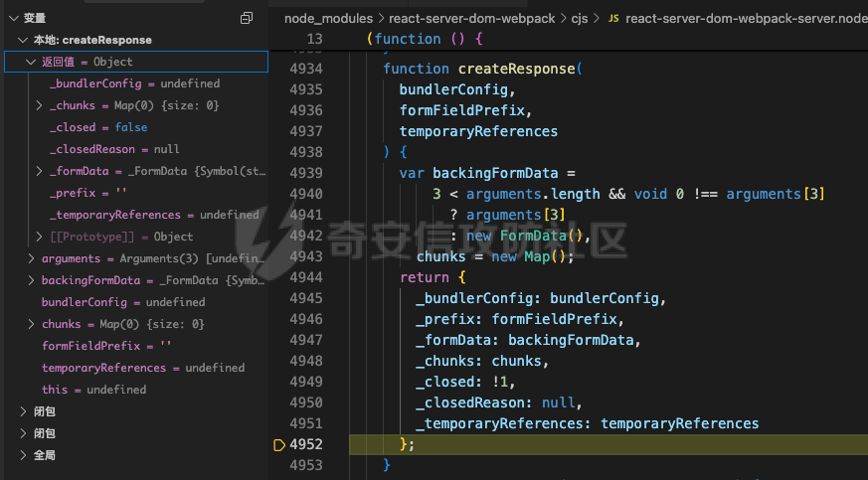Screen dimensions: 868x480
Task: Select the _closedReason = null variable row
Action: pyautogui.click(x=113, y=149)
